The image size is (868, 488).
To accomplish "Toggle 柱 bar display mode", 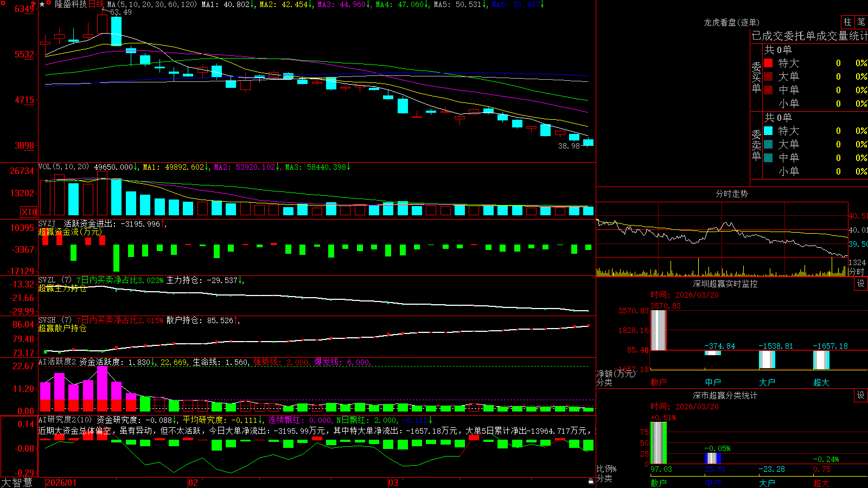I will (x=847, y=22).
